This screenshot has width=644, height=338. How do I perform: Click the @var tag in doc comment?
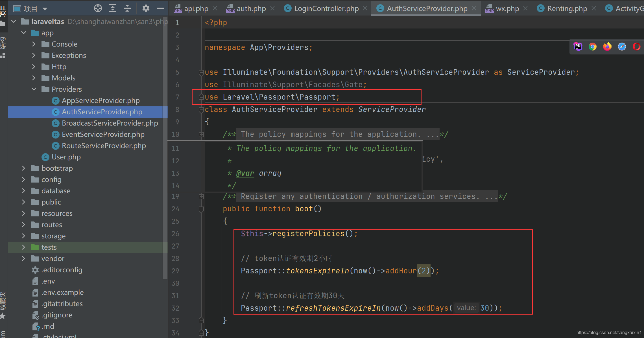coord(245,173)
